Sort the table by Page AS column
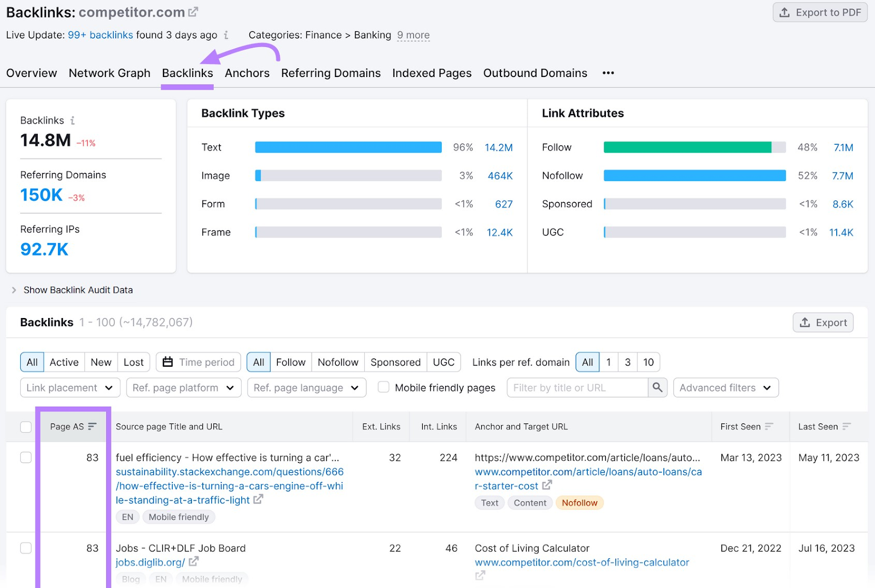This screenshot has height=588, width=875. tap(93, 427)
